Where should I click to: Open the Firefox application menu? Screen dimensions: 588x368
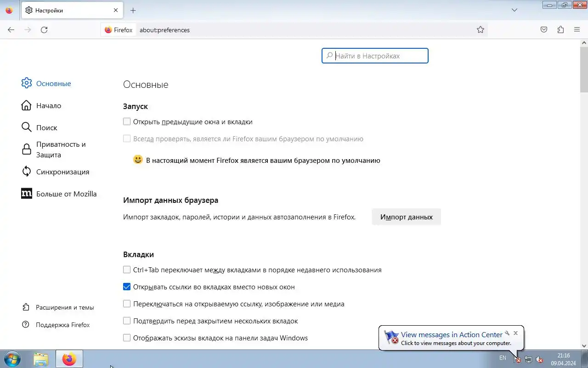tap(577, 30)
